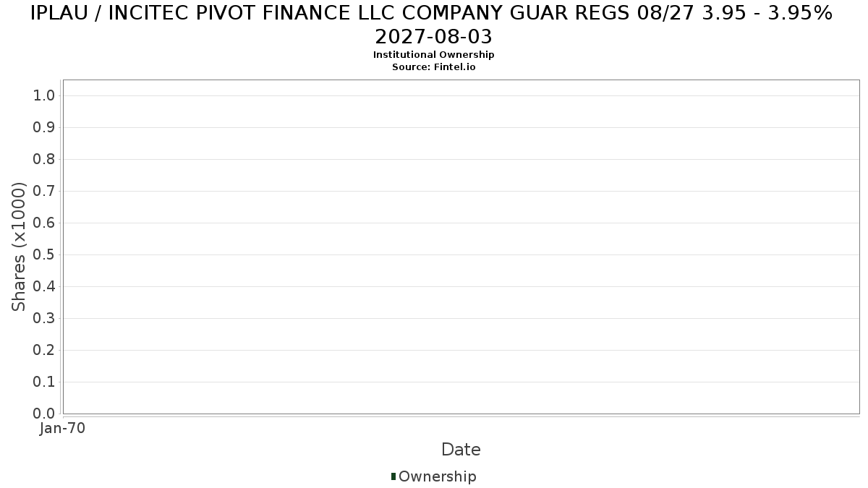Click the 0.6 y-axis tick label
The width and height of the screenshot is (868, 488).
tap(44, 223)
